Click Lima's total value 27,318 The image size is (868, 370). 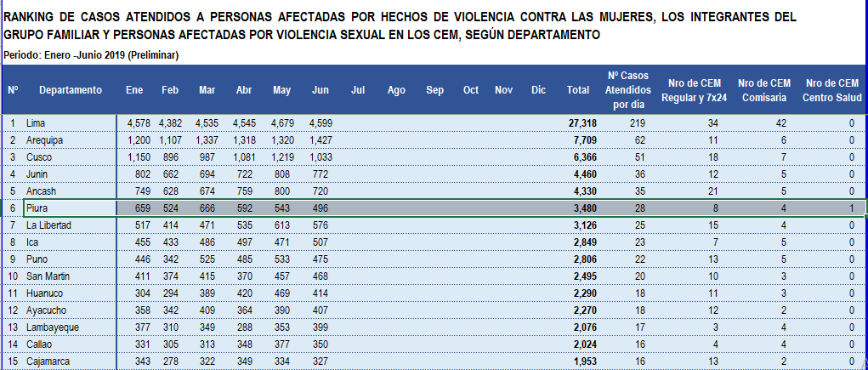582,123
